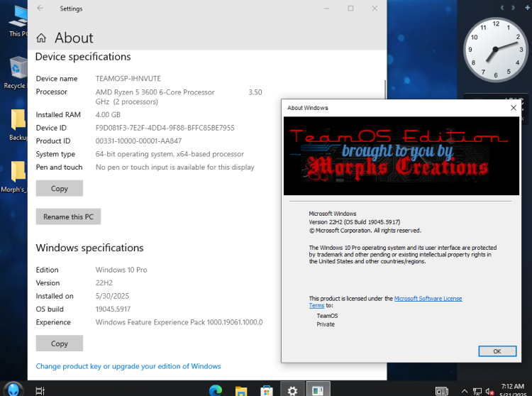Click installed RAM value 4.00 GB

[108, 115]
